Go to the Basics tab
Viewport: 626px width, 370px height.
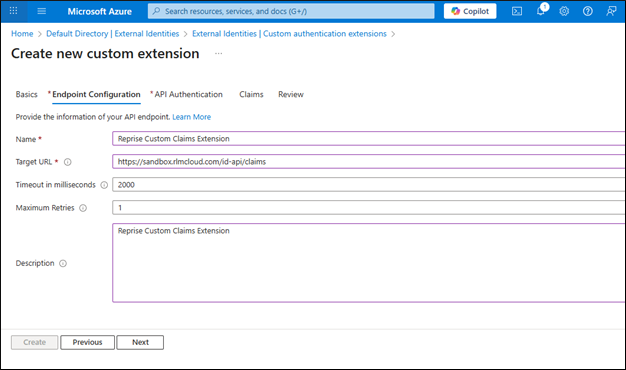tap(26, 95)
